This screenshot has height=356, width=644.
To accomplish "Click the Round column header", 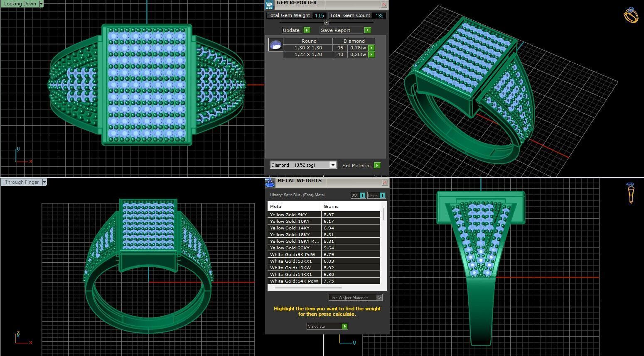I will click(x=309, y=41).
